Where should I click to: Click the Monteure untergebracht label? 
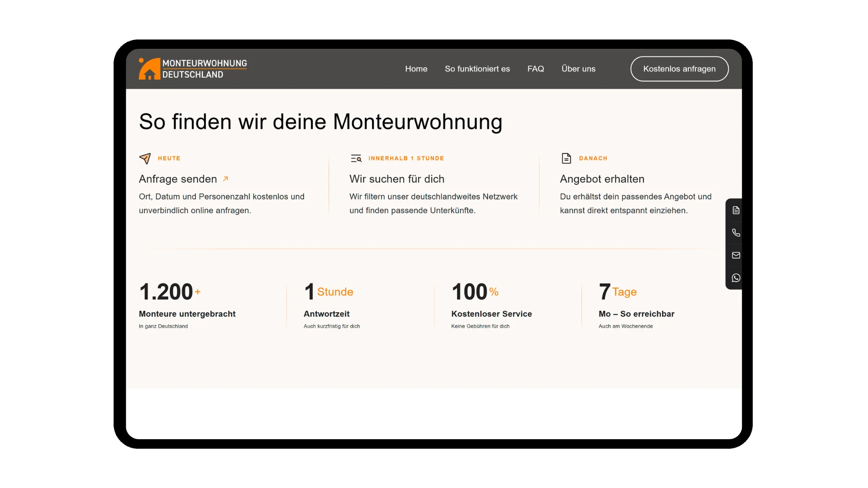click(187, 314)
